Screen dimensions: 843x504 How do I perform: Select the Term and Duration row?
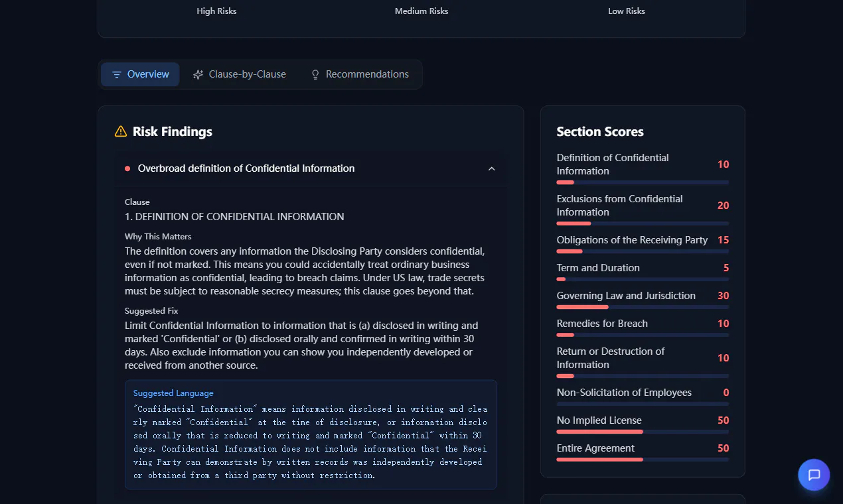point(643,271)
